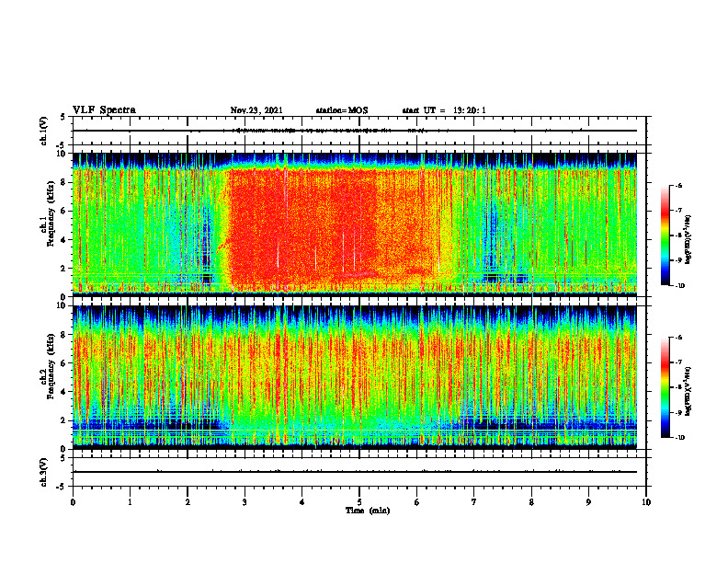The height and width of the screenshot is (563, 728).
Task: Click the "-6" label on ch.2 color bar
Action: pos(678,338)
